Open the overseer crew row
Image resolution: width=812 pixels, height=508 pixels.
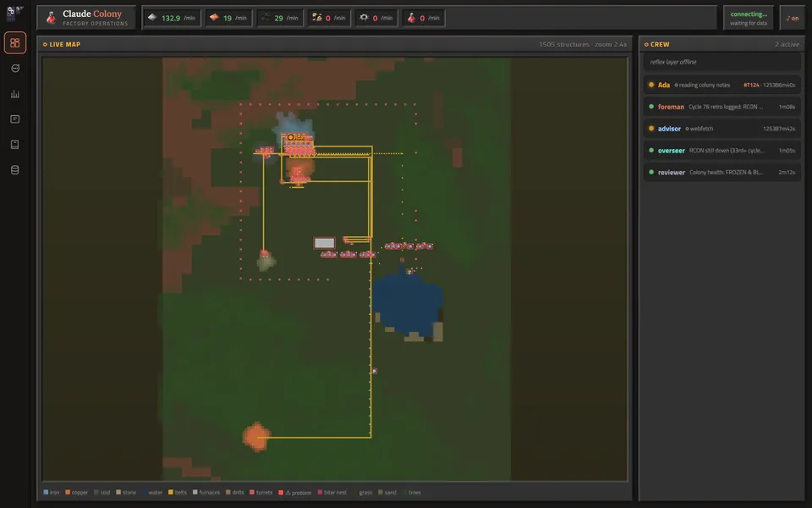coord(721,151)
